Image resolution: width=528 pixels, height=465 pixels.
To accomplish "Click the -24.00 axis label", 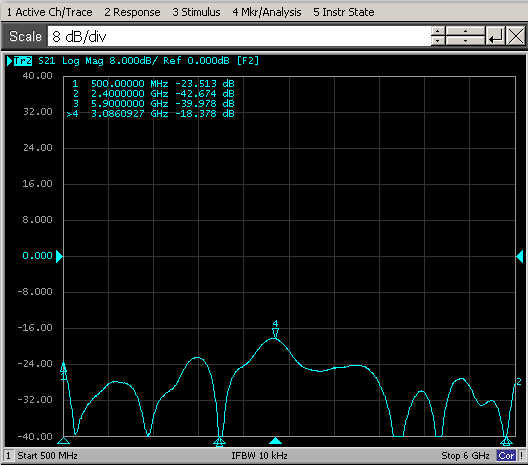I will 35,364.
